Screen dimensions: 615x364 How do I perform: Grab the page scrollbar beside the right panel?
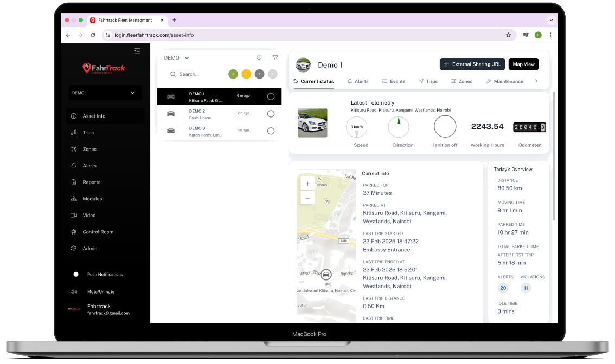(554, 156)
